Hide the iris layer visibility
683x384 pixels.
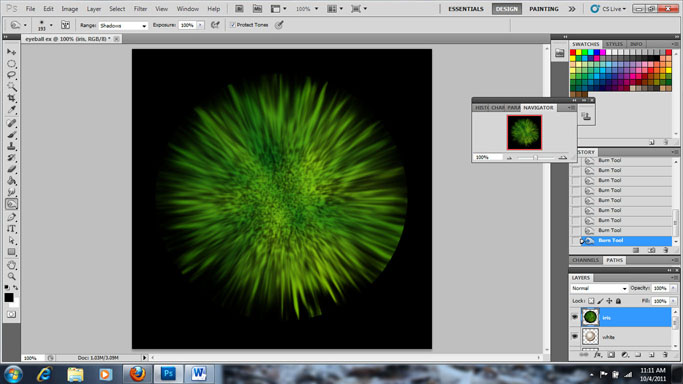[575, 317]
